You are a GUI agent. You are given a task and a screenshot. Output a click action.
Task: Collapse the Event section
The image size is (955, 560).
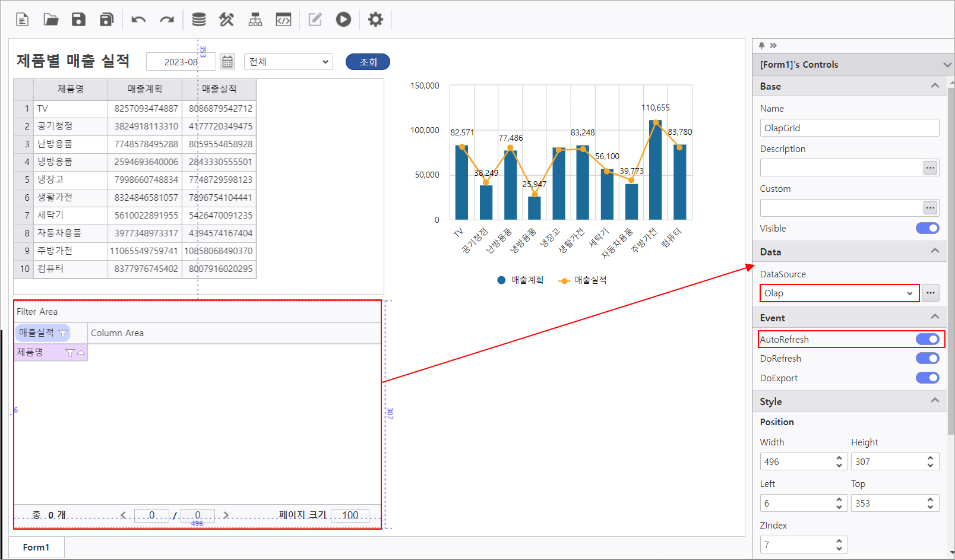935,317
